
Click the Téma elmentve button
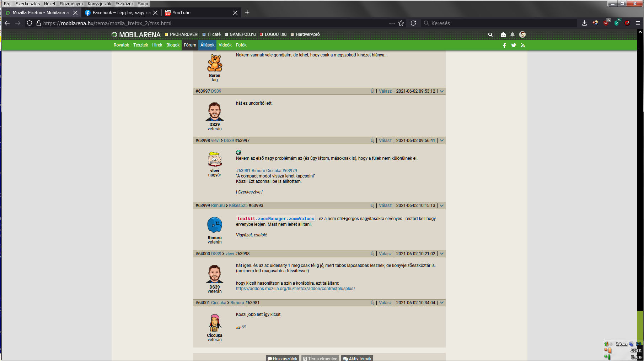pyautogui.click(x=320, y=358)
